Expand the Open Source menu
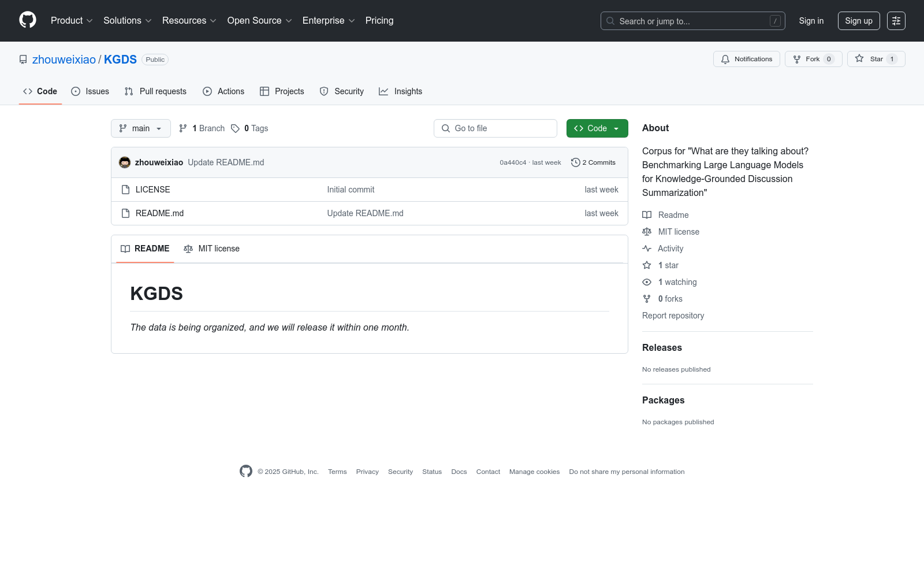The image size is (924, 578). coord(260,21)
